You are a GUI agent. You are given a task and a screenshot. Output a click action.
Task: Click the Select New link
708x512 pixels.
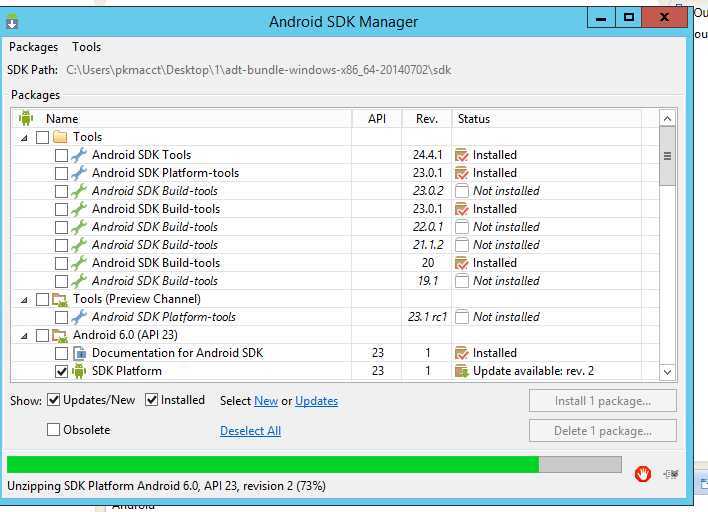coord(266,401)
